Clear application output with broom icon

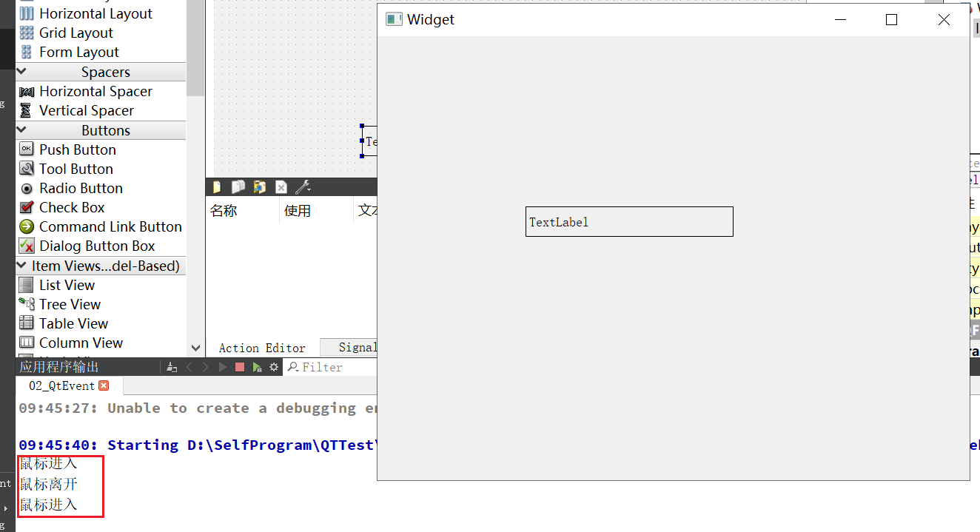172,367
